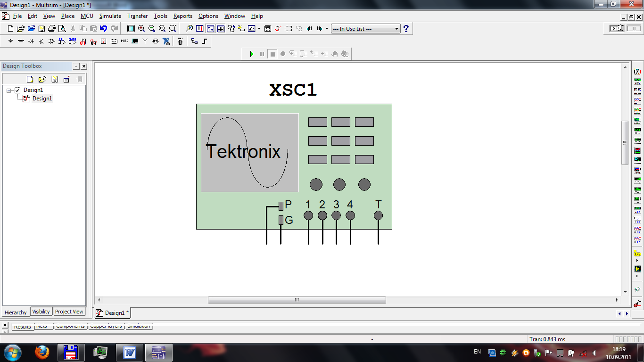The image size is (644, 362).
Task: Place a Source component (ground symbol)
Action: (10, 41)
